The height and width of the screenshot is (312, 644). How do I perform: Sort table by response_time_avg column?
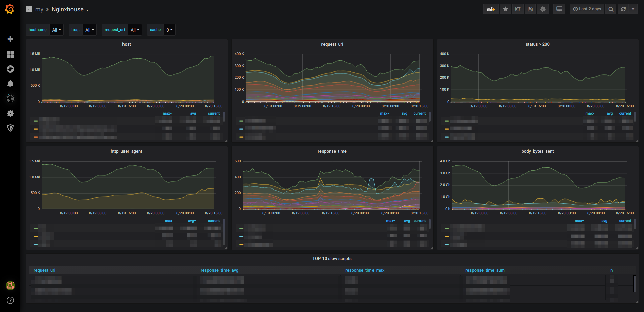coord(219,270)
